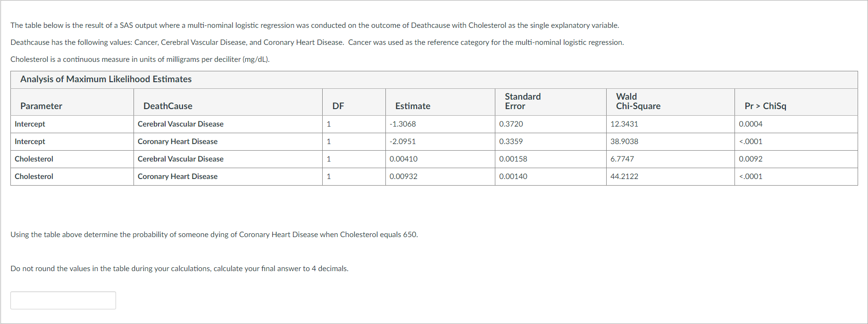
Task: Select the Pr > ChiSq column header
Action: [766, 106]
